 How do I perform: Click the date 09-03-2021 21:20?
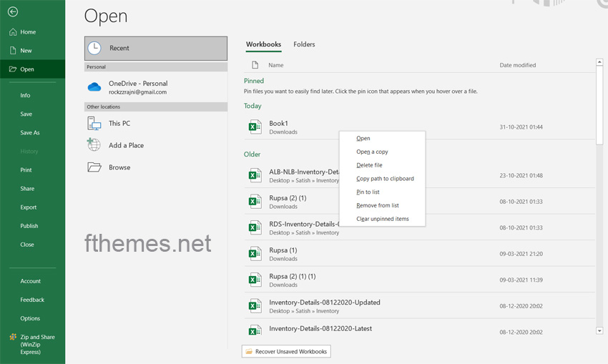[x=521, y=254]
